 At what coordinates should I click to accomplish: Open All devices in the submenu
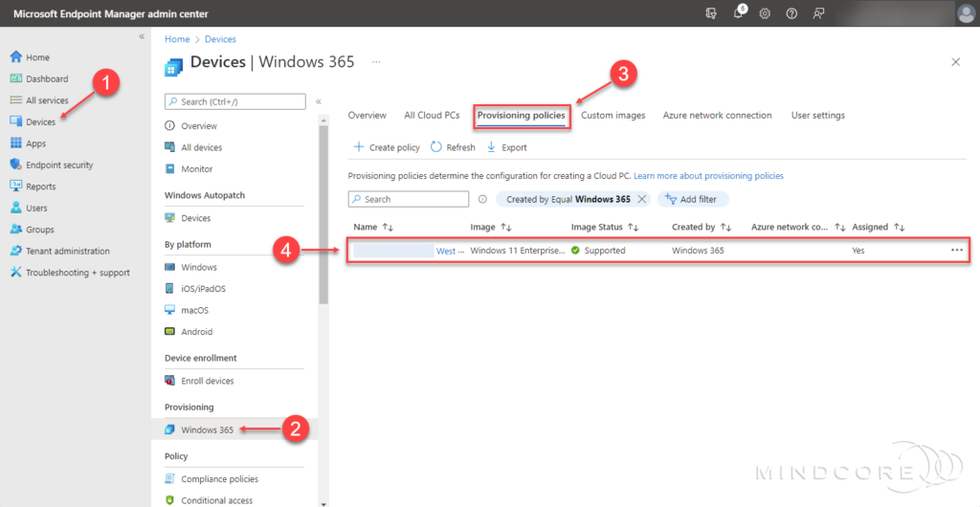pyautogui.click(x=201, y=147)
